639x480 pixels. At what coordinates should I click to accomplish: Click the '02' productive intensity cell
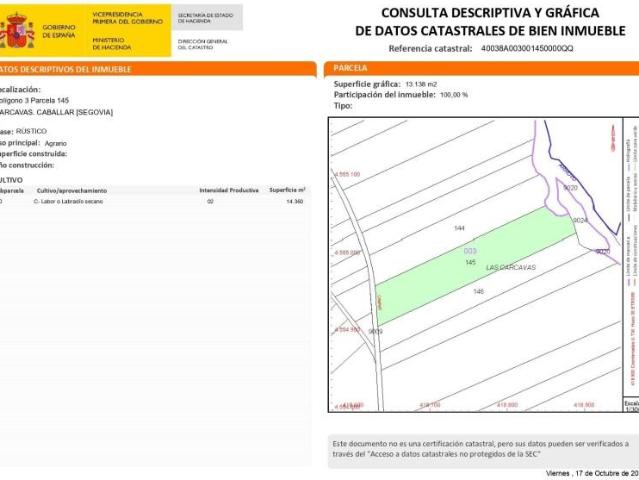pos(210,201)
